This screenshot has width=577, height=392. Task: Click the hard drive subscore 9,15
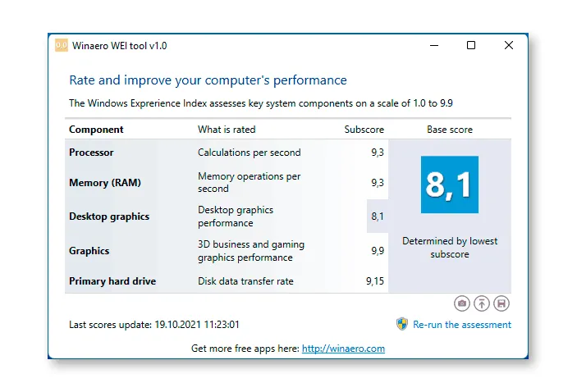[x=375, y=281]
